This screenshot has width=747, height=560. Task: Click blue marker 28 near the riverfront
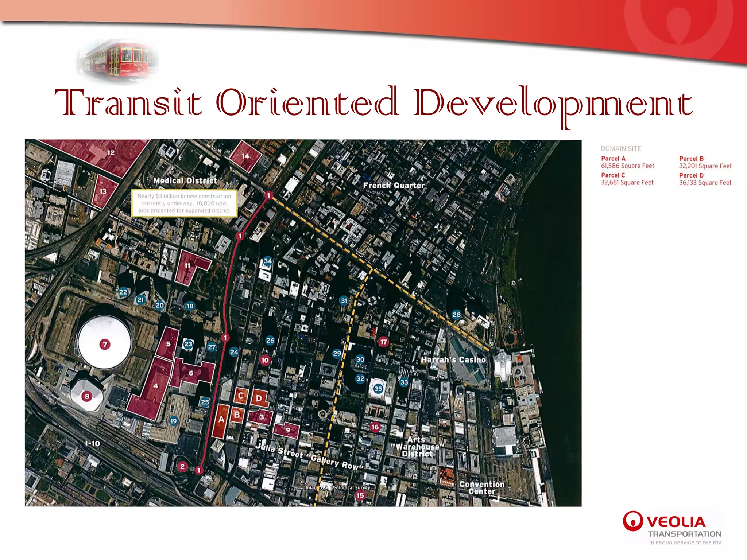pyautogui.click(x=457, y=315)
